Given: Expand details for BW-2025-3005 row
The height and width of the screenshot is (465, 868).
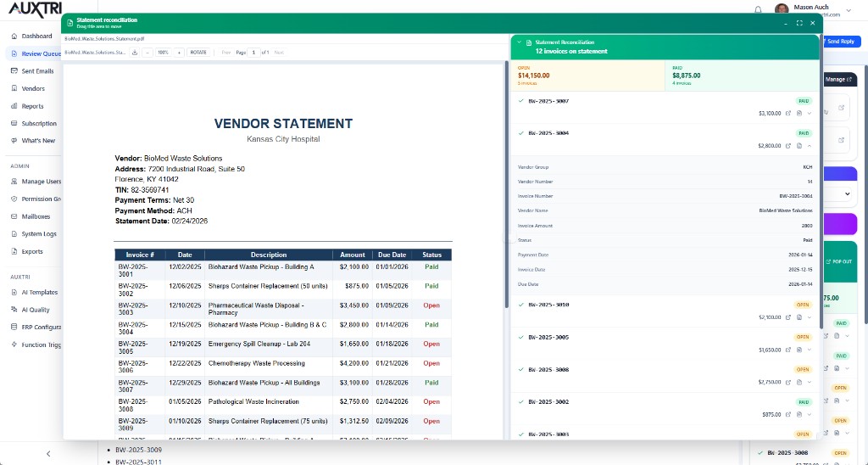Looking at the screenshot, I should [x=810, y=350].
